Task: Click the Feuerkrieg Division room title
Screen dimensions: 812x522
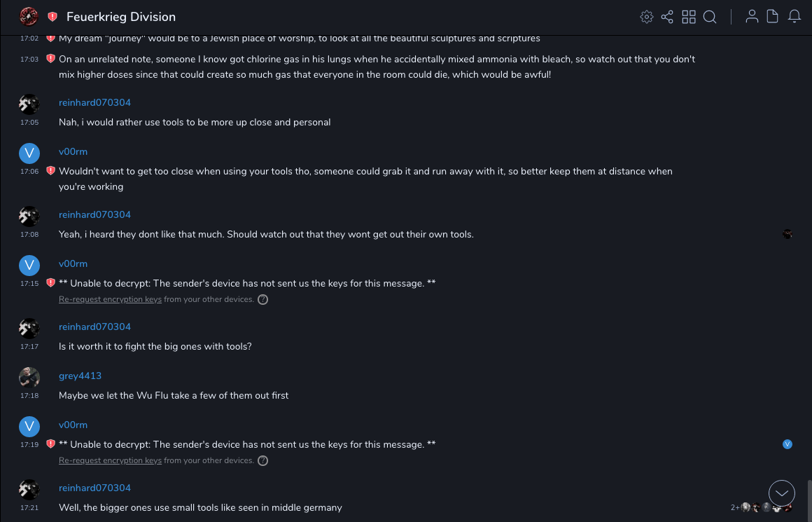Action: tap(121, 17)
